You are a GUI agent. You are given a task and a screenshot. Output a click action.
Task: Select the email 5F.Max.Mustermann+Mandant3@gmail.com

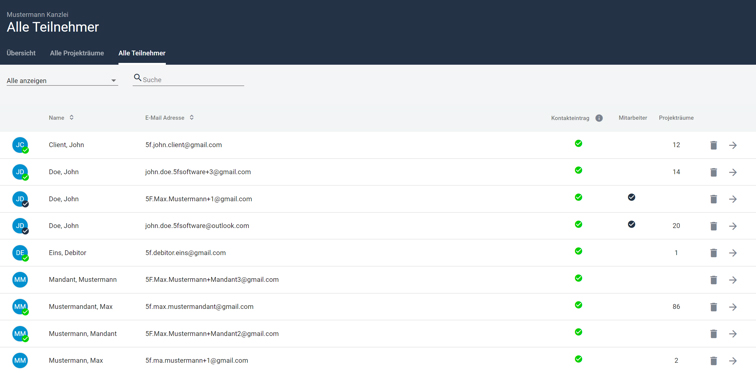tap(212, 280)
